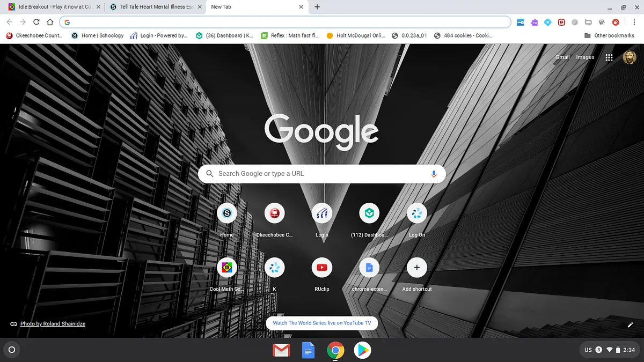Open the notification count badge
The image size is (644, 362).
(599, 350)
